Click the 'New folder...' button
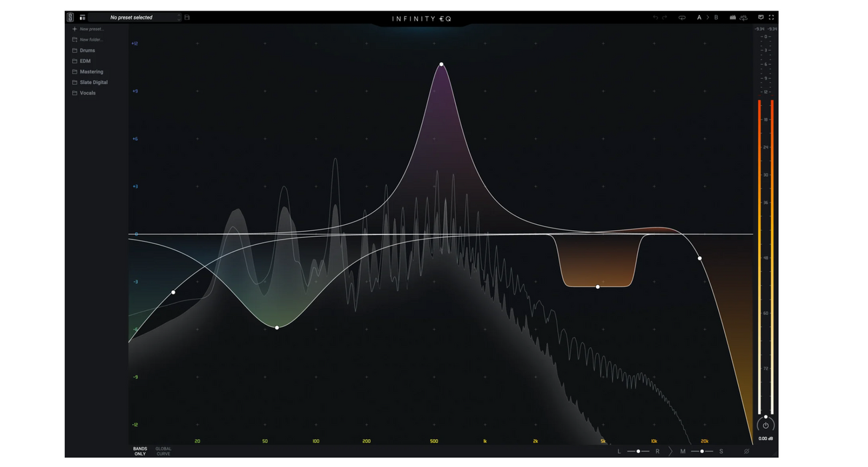This screenshot has width=868, height=467. click(91, 40)
